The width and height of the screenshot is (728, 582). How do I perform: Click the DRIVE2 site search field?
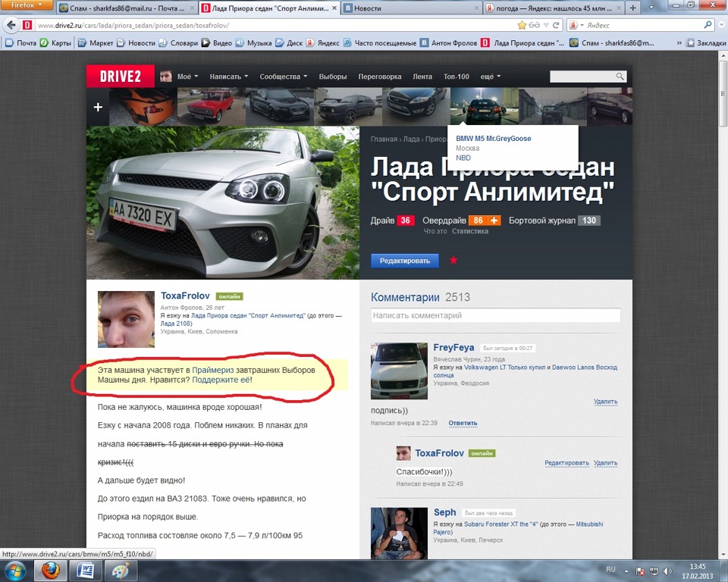582,76
